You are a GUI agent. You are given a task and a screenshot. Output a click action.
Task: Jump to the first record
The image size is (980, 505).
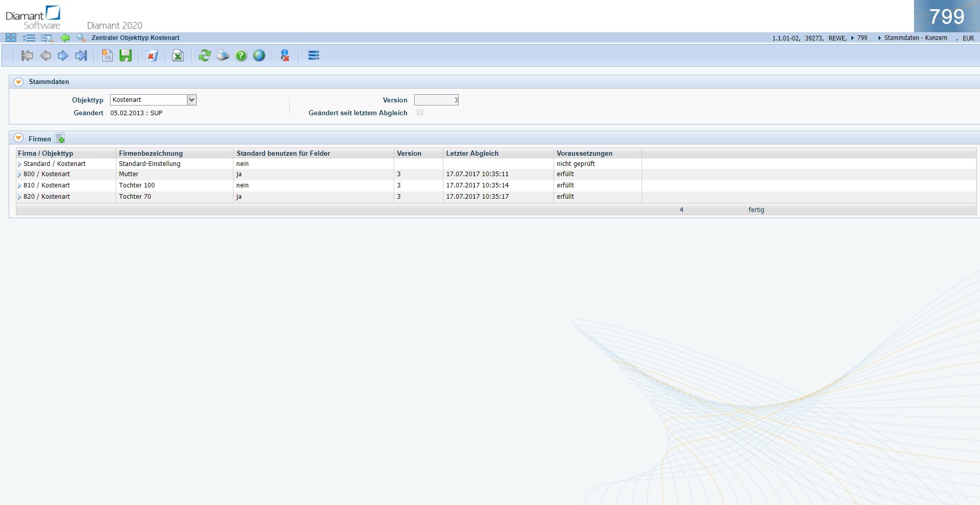click(x=27, y=56)
